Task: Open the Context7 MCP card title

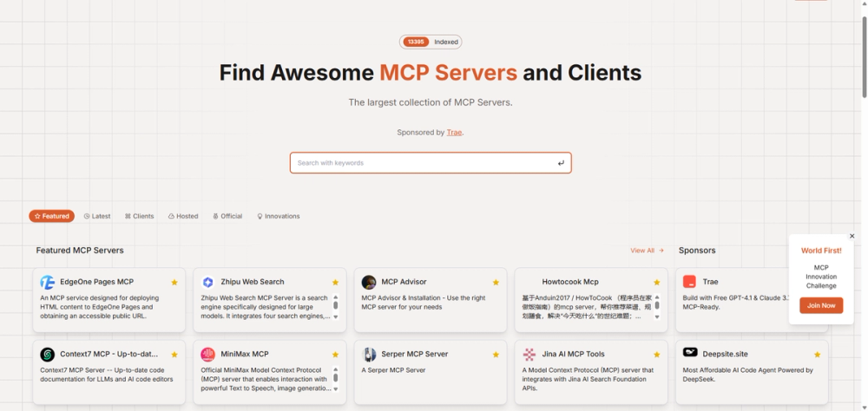Action: (109, 354)
